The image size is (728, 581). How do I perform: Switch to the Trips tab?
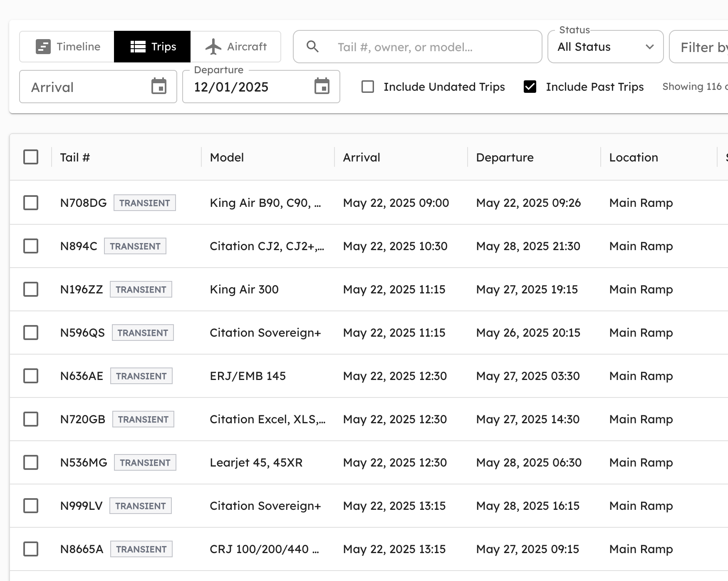(x=152, y=47)
